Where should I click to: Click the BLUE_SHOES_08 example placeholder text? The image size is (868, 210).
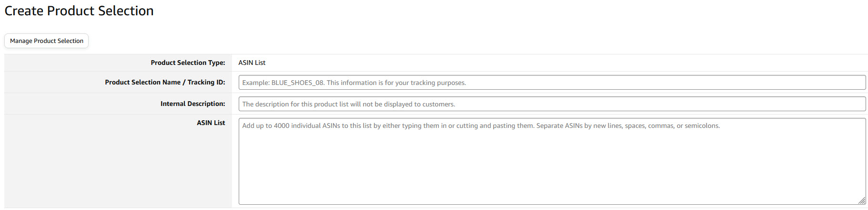click(297, 83)
